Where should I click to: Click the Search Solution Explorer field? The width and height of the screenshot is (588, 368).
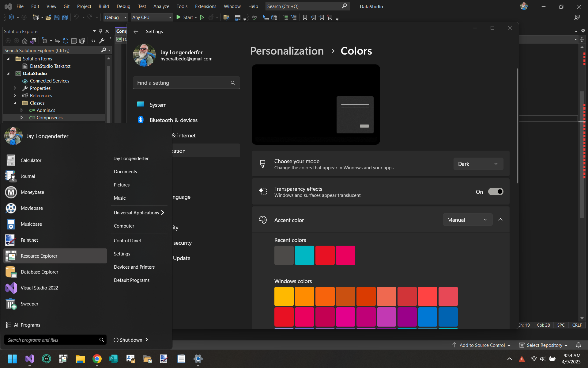coord(57,50)
